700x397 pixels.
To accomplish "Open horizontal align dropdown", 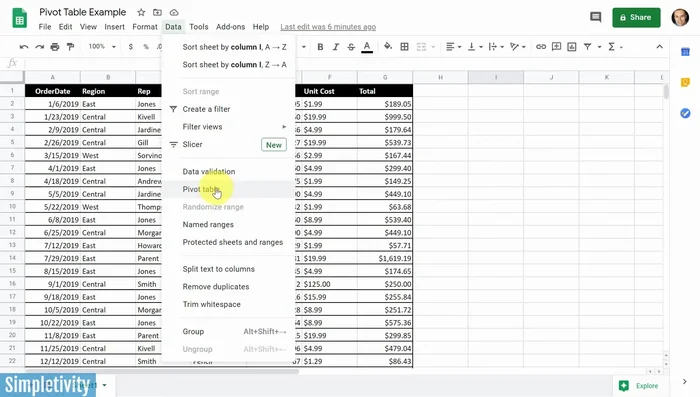I will [x=453, y=46].
